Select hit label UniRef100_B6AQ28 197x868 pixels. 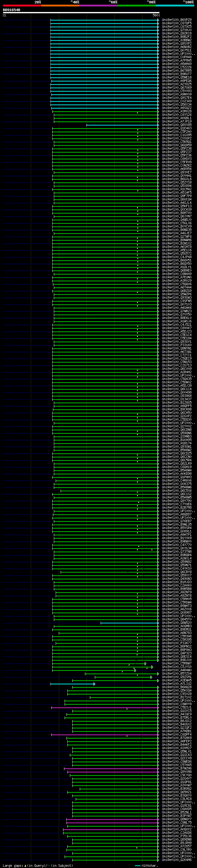click(177, 687)
